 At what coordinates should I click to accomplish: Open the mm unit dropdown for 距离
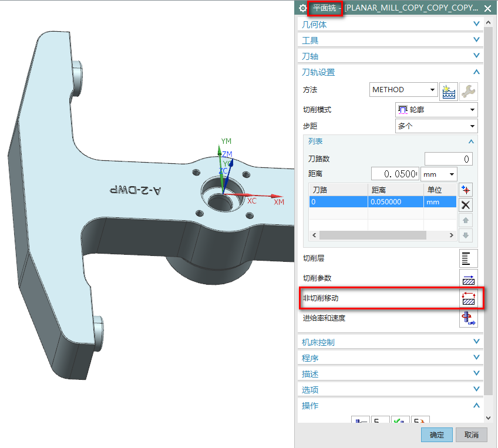click(439, 174)
